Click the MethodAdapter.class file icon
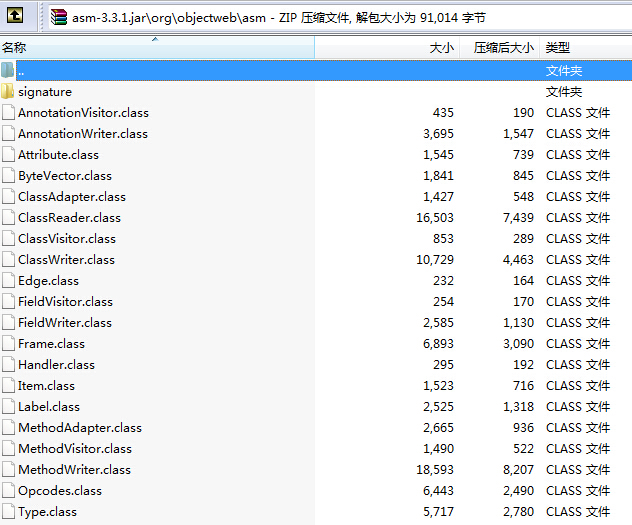 pyautogui.click(x=8, y=427)
